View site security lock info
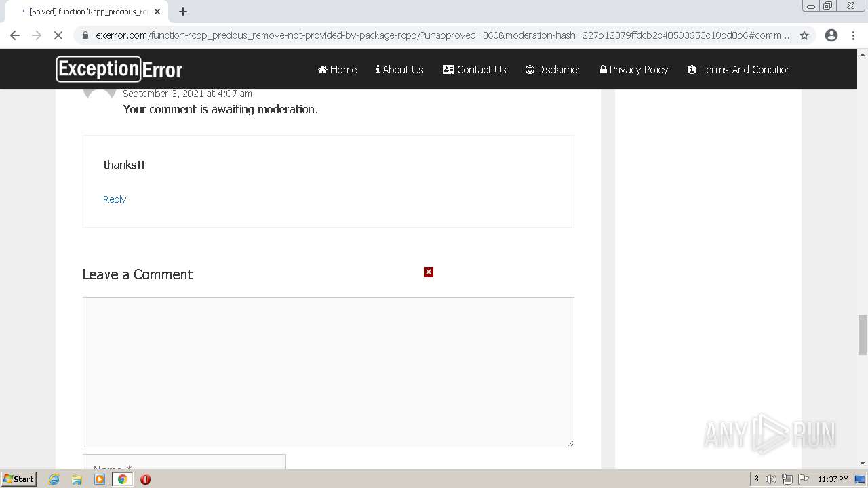 click(85, 35)
